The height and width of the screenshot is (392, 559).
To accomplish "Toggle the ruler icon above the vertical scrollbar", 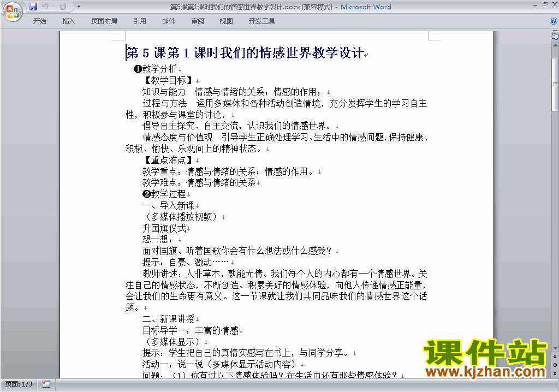I will [555, 36].
